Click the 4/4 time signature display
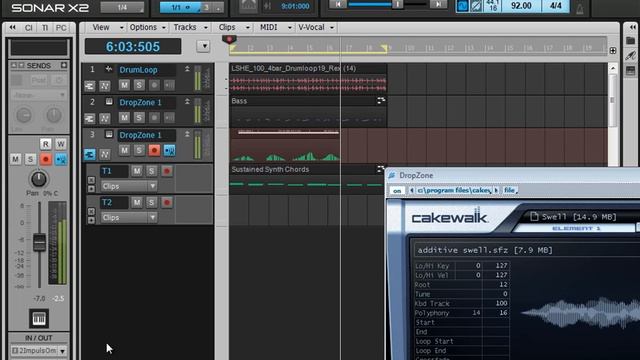The width and height of the screenshot is (640, 360). point(556,6)
